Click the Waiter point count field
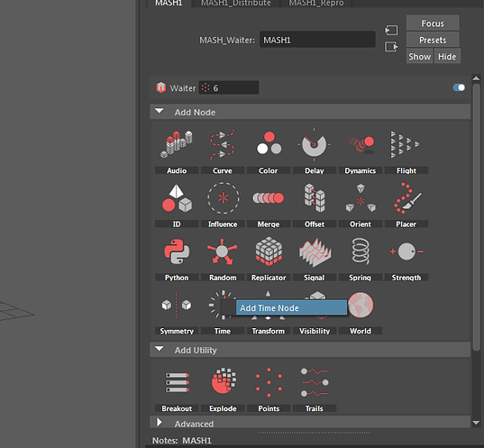 pyautogui.click(x=229, y=87)
